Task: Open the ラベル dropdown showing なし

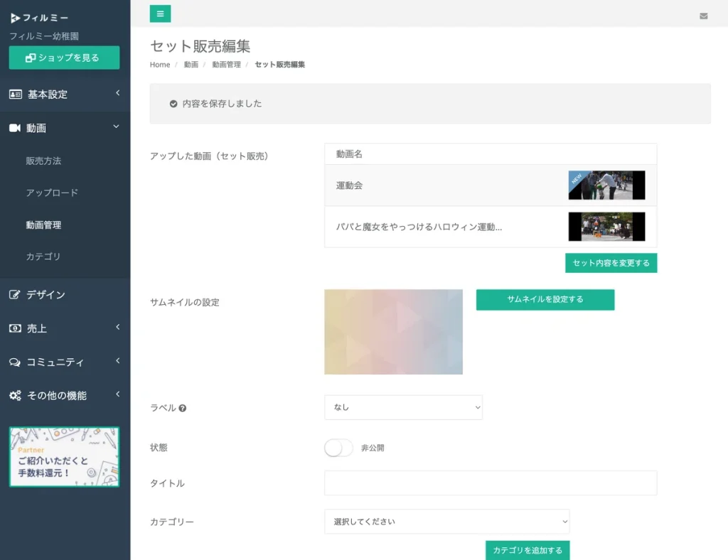Action: point(403,407)
